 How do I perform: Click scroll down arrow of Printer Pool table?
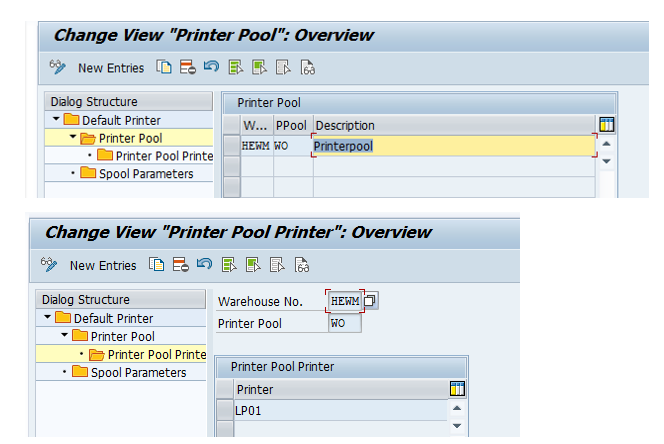click(x=606, y=161)
